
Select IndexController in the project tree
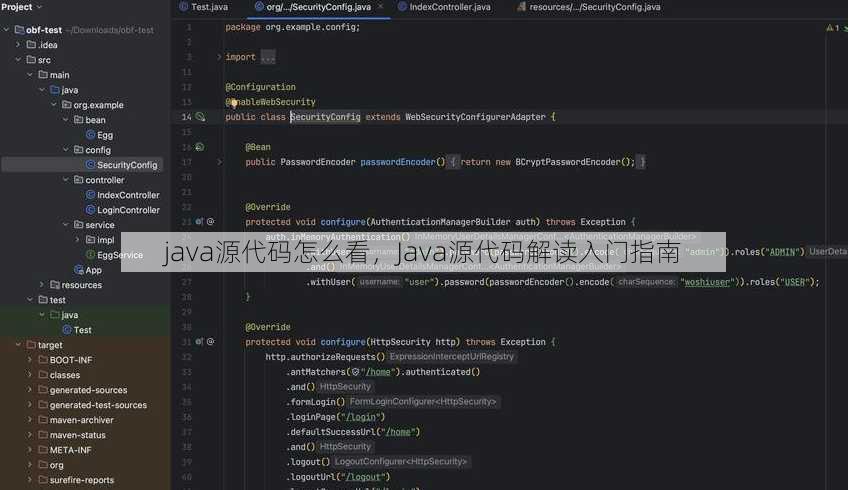click(128, 195)
